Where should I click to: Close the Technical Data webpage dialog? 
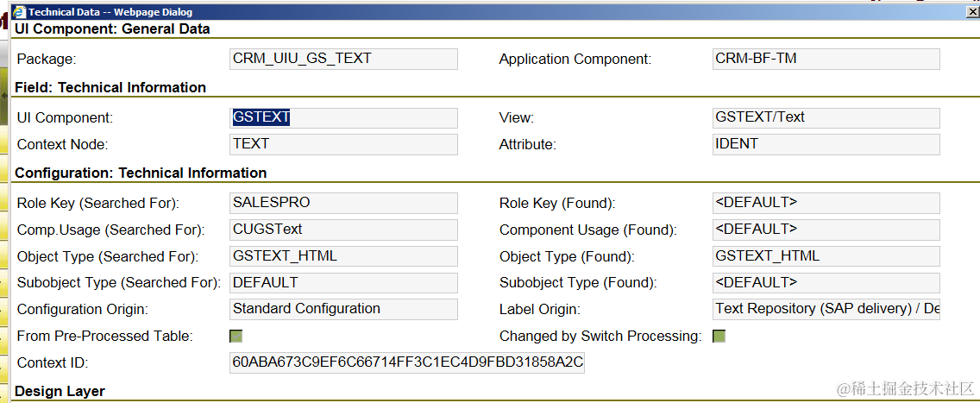tap(972, 12)
